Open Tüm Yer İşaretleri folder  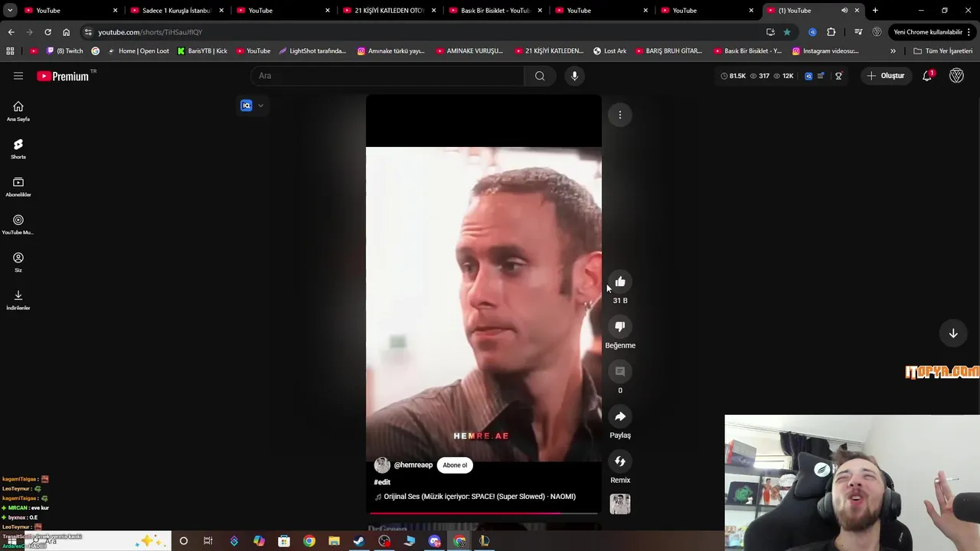coord(943,51)
